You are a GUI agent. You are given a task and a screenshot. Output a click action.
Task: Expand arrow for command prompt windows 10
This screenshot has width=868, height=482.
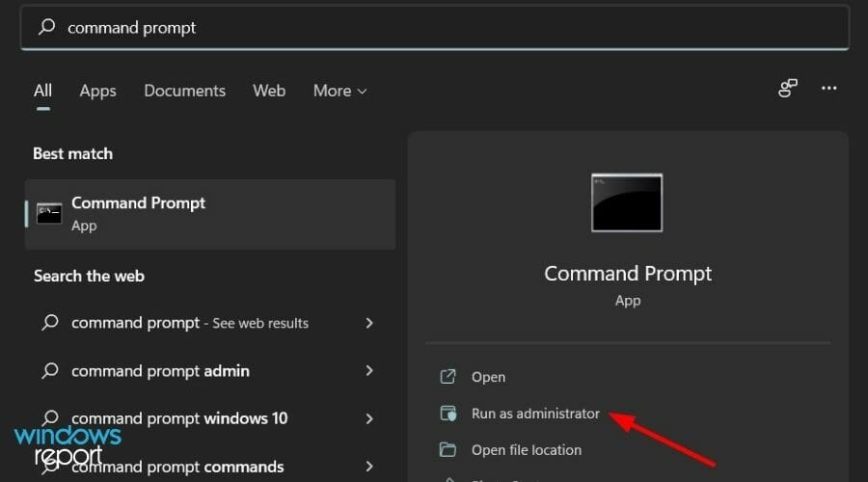(369, 418)
